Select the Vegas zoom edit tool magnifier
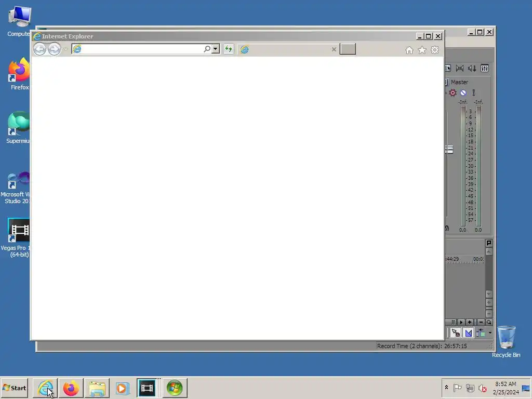 [x=489, y=322]
